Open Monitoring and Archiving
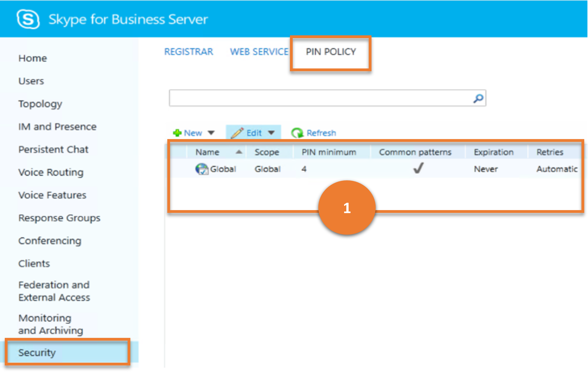 (x=51, y=324)
